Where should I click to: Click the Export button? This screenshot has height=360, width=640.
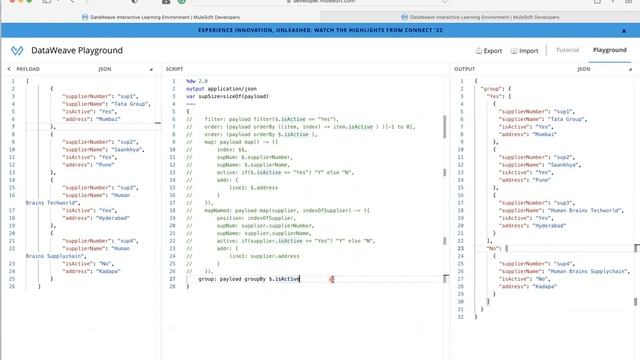(x=489, y=51)
